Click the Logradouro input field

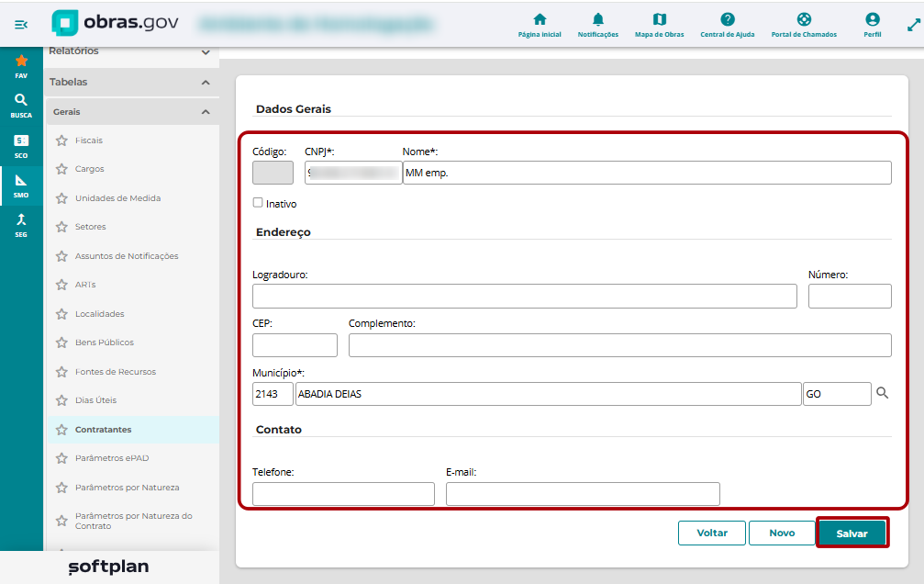[x=525, y=296]
